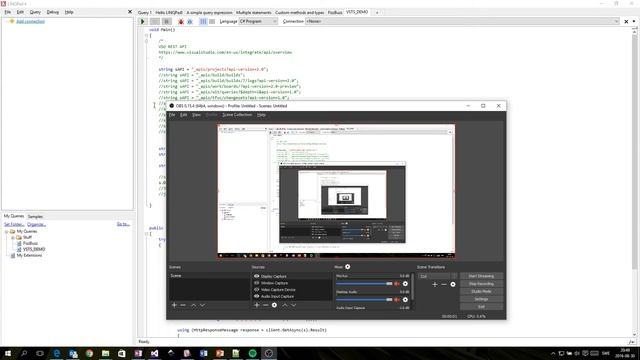Select the data grid results view icon

point(212,22)
